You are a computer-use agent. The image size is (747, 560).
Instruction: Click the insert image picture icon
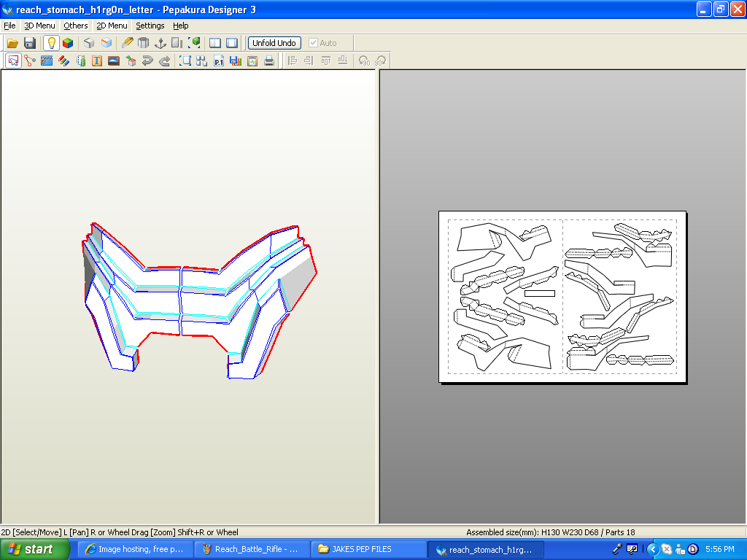pyautogui.click(x=114, y=61)
